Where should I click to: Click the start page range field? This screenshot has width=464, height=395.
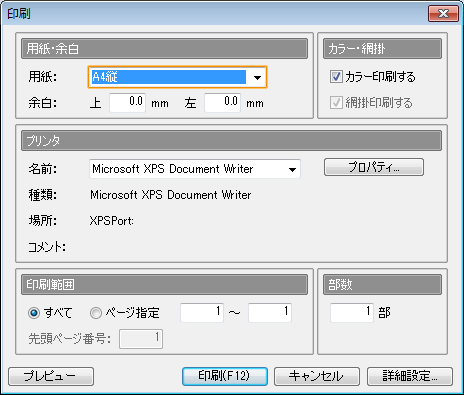[x=202, y=313]
